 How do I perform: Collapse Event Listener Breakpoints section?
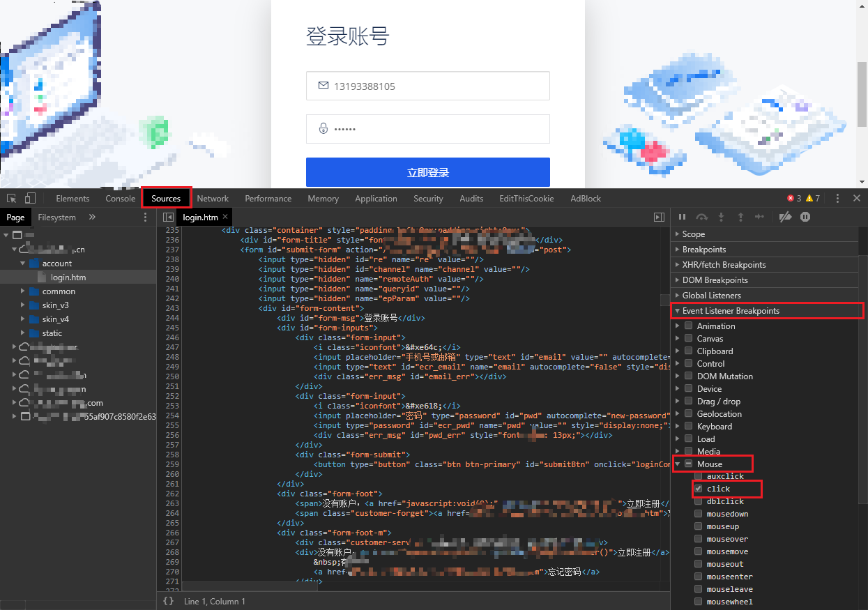[x=764, y=311]
